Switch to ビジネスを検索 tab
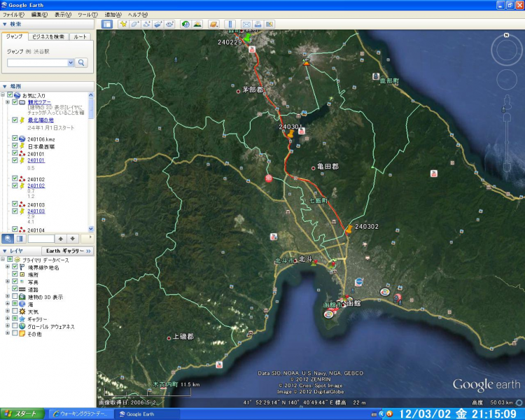The image size is (525, 420). [x=48, y=36]
